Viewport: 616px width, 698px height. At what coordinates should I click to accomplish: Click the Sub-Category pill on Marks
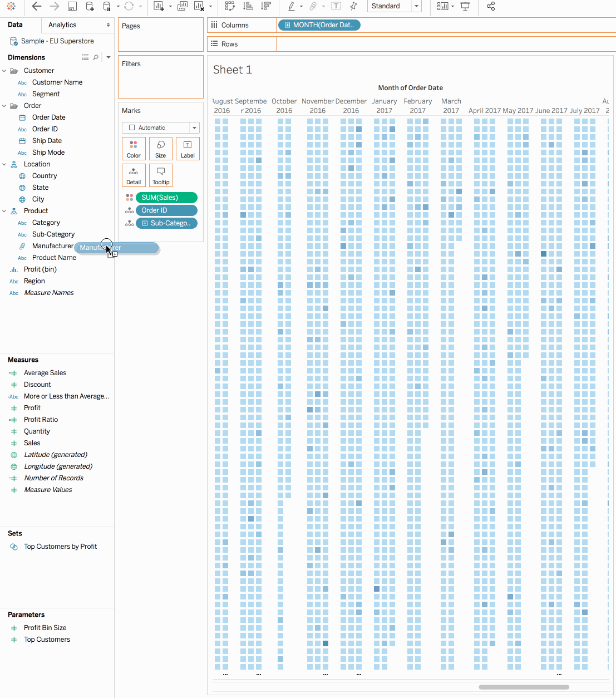[x=166, y=223]
